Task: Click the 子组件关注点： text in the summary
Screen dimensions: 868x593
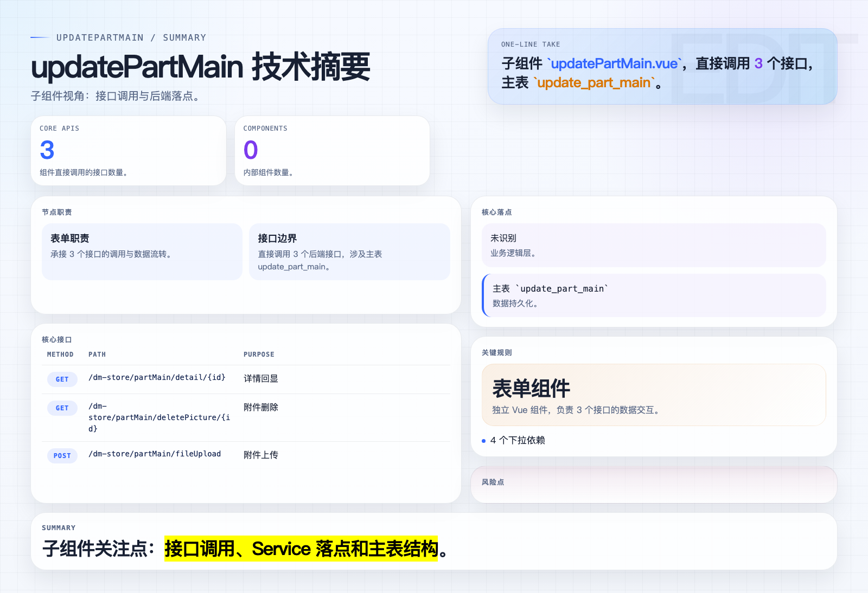Action: click(99, 549)
